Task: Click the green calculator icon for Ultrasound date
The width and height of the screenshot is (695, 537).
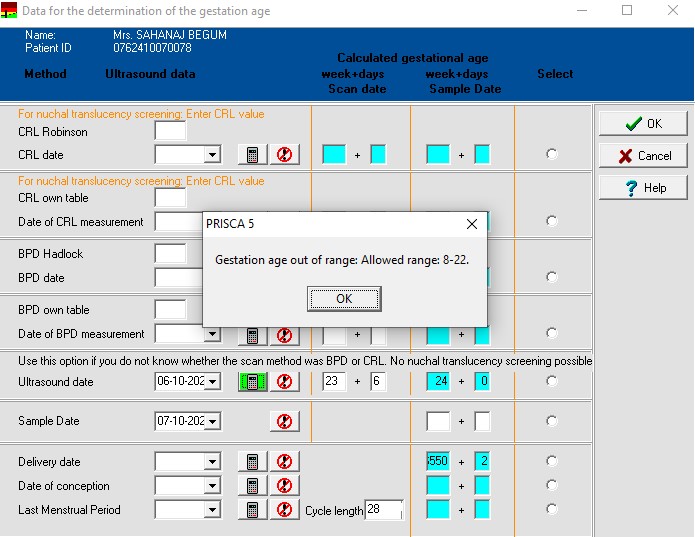Action: click(x=252, y=381)
